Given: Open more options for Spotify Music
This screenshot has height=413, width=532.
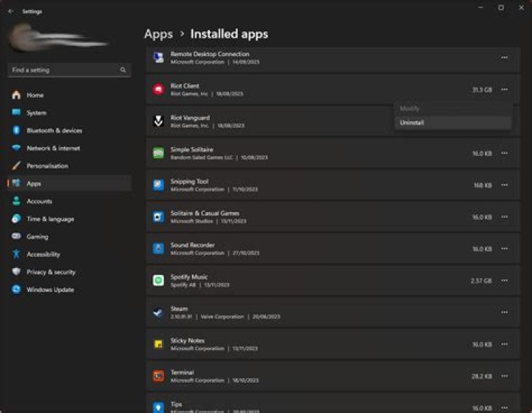Looking at the screenshot, I should tap(505, 280).
